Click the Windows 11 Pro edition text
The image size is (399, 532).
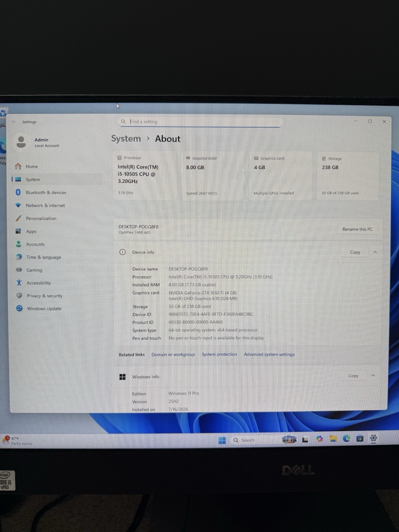tap(184, 393)
